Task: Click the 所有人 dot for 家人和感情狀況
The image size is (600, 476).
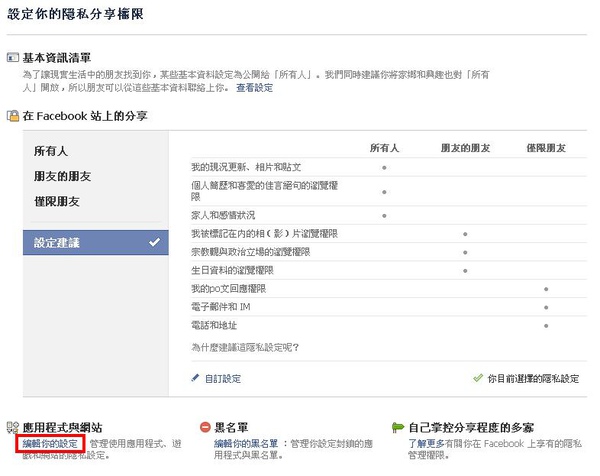Action: (384, 216)
